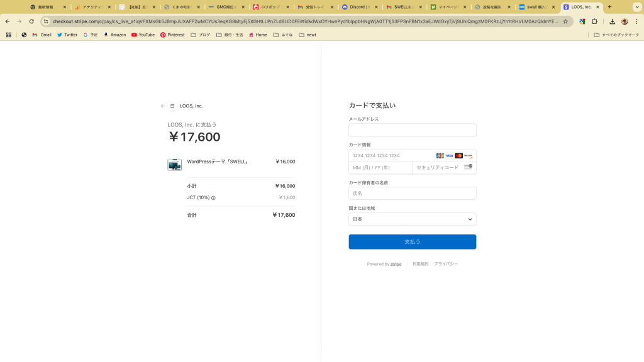This screenshot has height=362, width=644.
Task: Click the セキュリティコード security code field
Action: (x=438, y=168)
